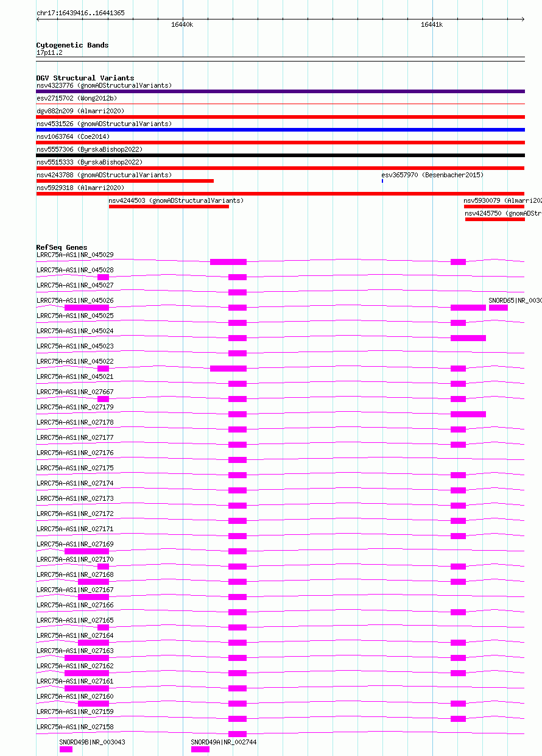The height and width of the screenshot is (756, 542).
Task: Click the nsv5557306 (ByrskaBishop2022) label
Action: (x=90, y=149)
